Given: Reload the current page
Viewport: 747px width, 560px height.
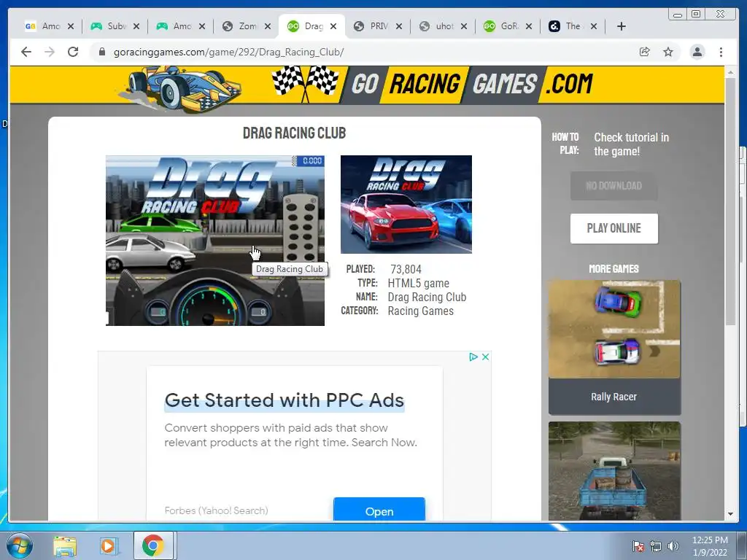Looking at the screenshot, I should click(73, 52).
